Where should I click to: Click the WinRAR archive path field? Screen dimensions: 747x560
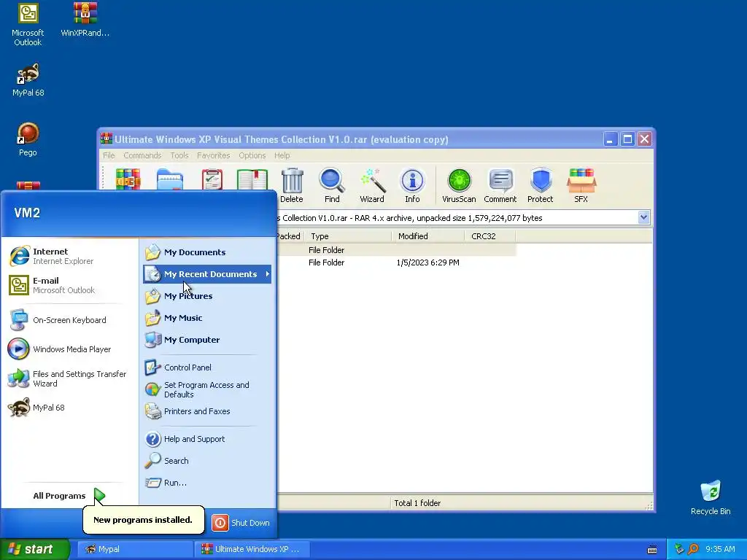pos(457,217)
